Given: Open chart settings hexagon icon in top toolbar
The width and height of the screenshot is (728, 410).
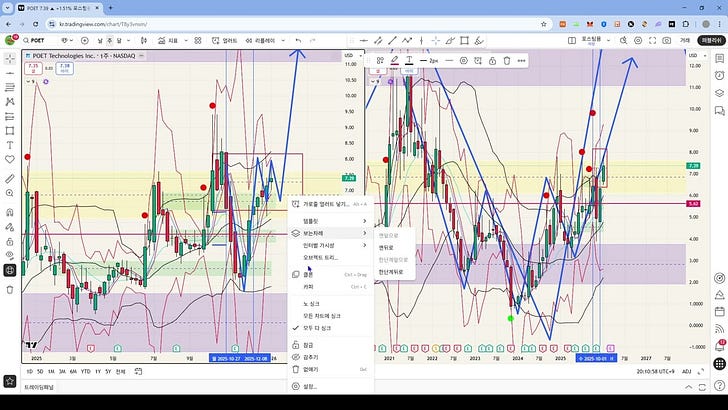Looking at the screenshot, I should coord(638,41).
